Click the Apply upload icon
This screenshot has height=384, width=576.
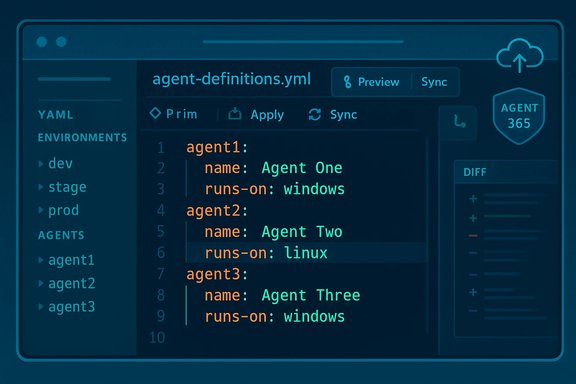click(235, 114)
